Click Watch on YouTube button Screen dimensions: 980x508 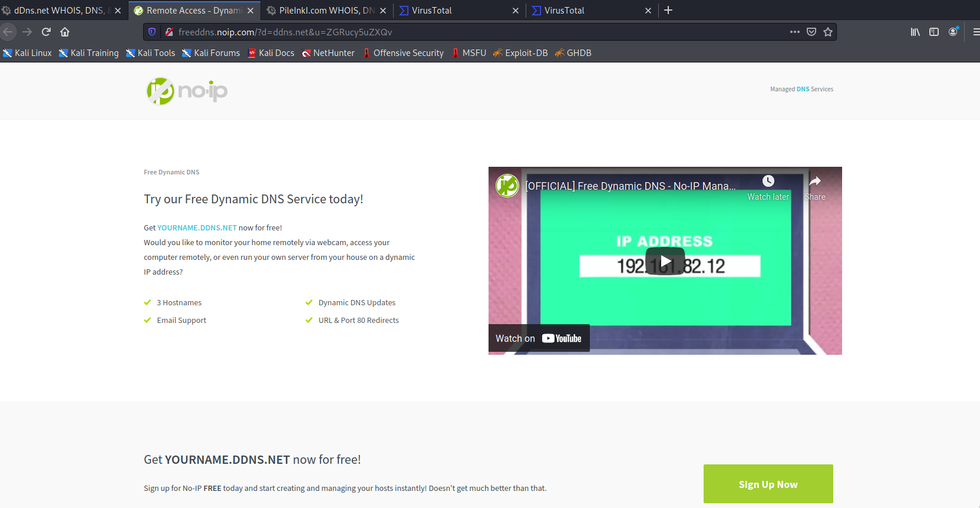point(539,338)
